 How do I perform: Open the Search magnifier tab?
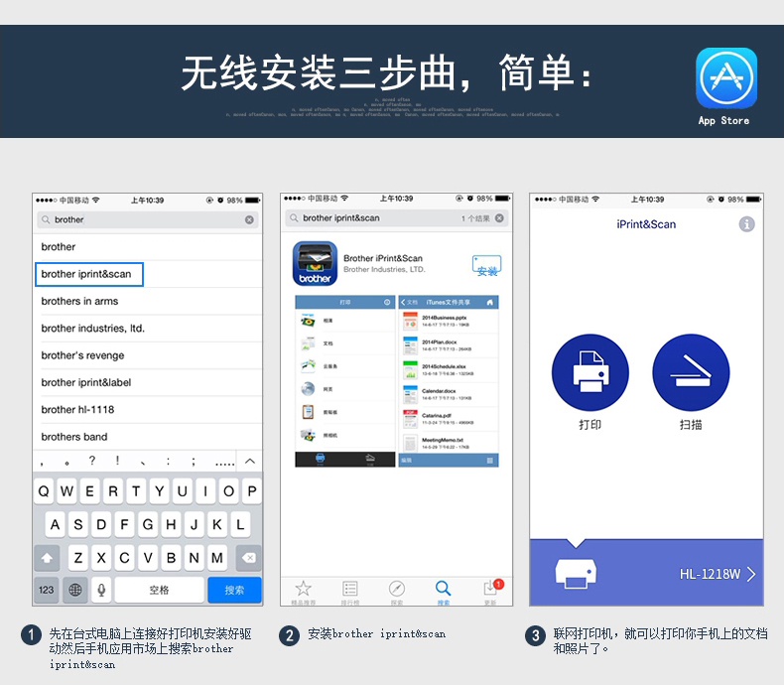tap(443, 592)
